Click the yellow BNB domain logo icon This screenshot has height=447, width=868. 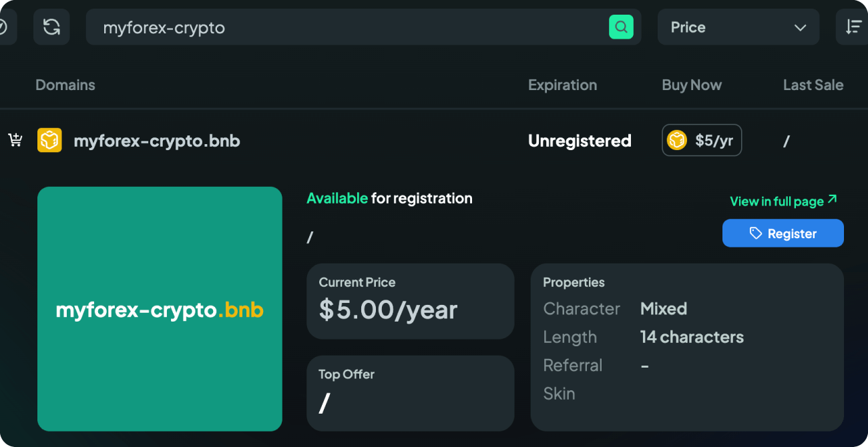49,140
